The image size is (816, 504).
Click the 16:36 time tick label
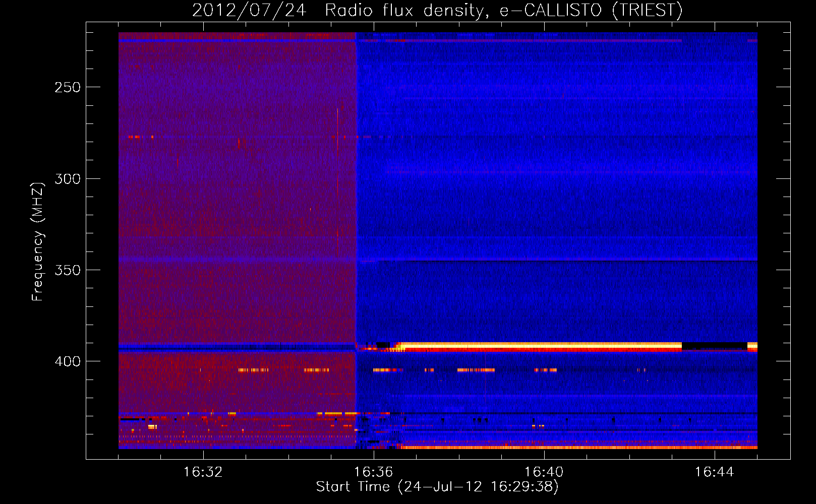[374, 472]
